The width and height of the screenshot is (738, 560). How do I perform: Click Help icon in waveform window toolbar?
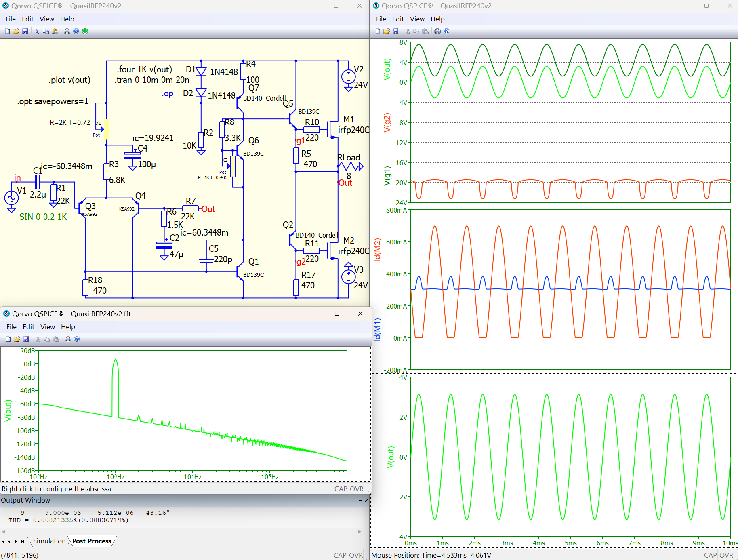click(x=446, y=31)
